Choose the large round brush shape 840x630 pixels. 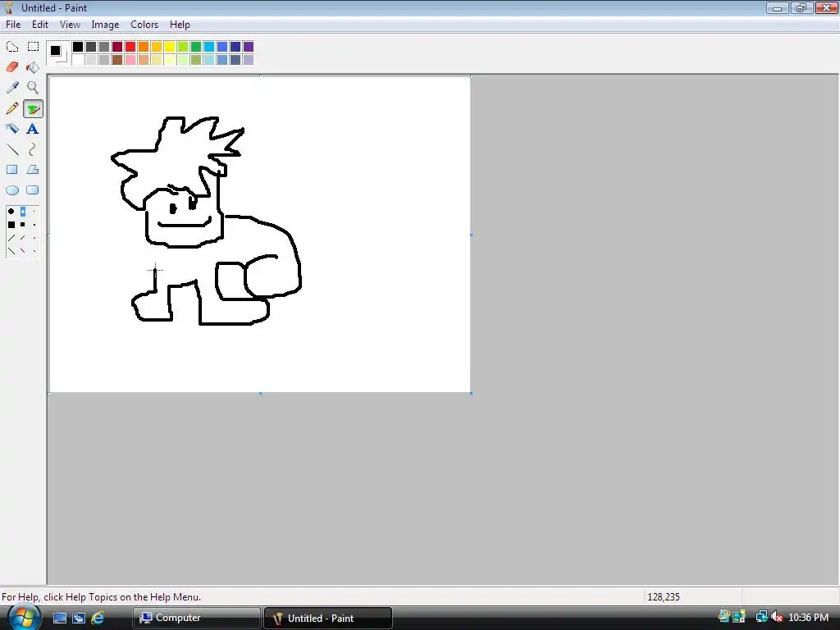pyautogui.click(x=11, y=212)
